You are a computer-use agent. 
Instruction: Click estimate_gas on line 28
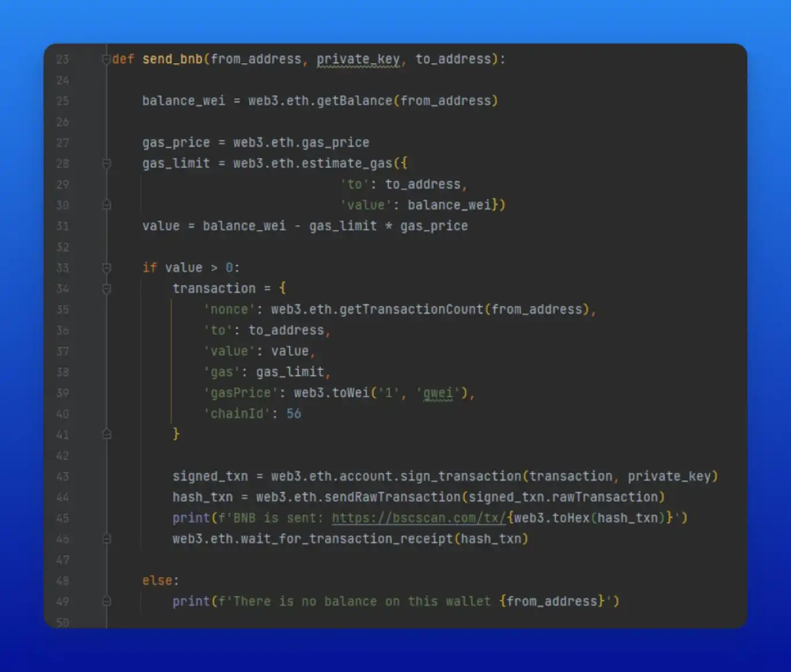click(x=347, y=163)
